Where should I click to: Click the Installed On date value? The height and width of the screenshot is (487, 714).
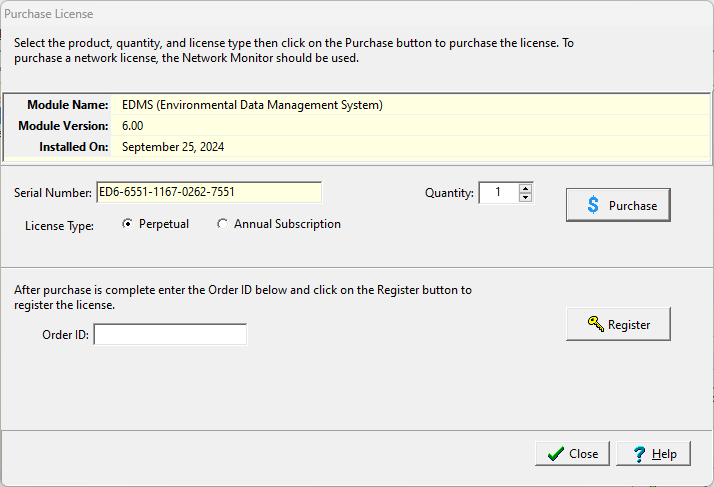coord(173,146)
